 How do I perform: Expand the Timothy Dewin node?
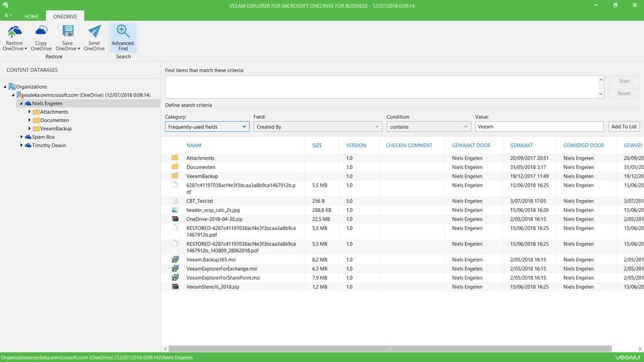(21, 145)
